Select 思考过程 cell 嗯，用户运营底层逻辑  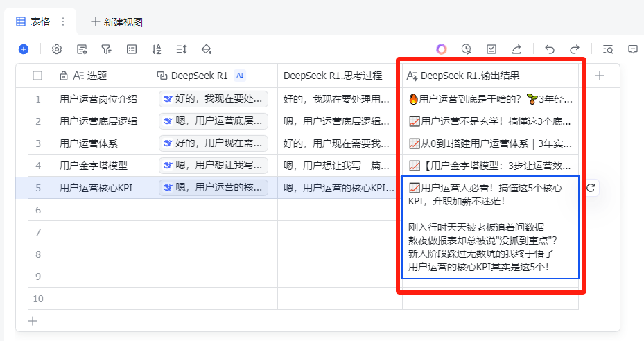click(340, 121)
